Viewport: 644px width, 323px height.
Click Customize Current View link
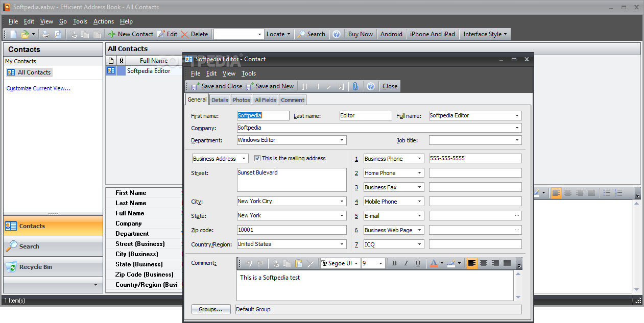[38, 88]
